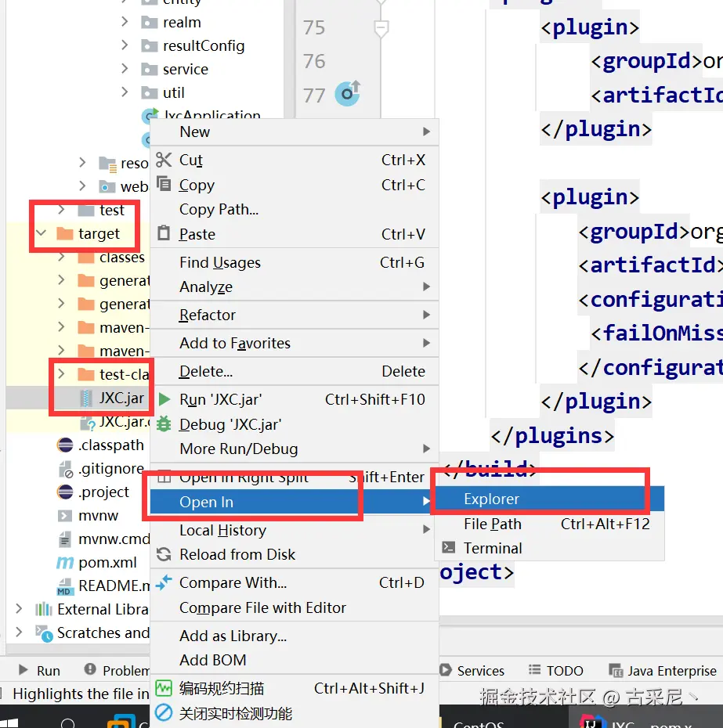This screenshot has height=728, width=723.
Task: Click the failOnMiss tag text in editor
Action: click(x=662, y=333)
